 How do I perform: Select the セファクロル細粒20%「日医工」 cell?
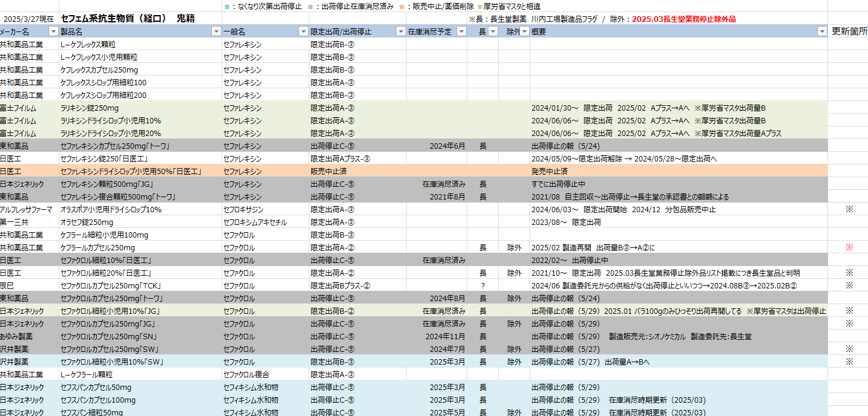[140, 273]
